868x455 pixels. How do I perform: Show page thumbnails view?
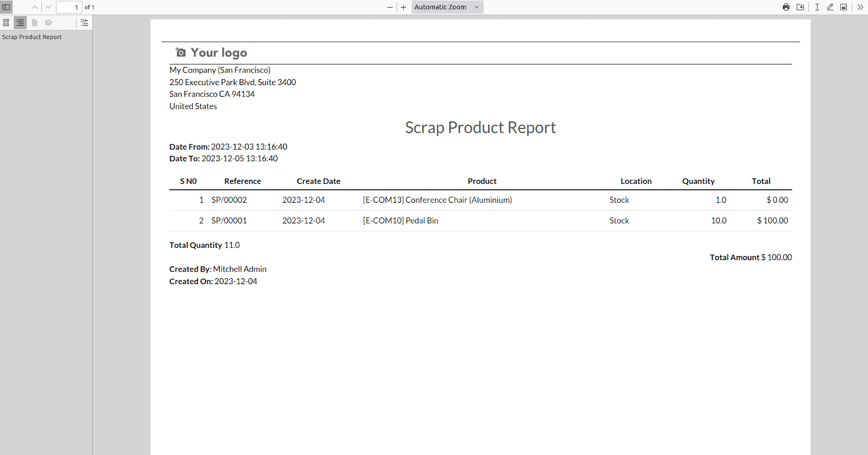click(x=7, y=23)
